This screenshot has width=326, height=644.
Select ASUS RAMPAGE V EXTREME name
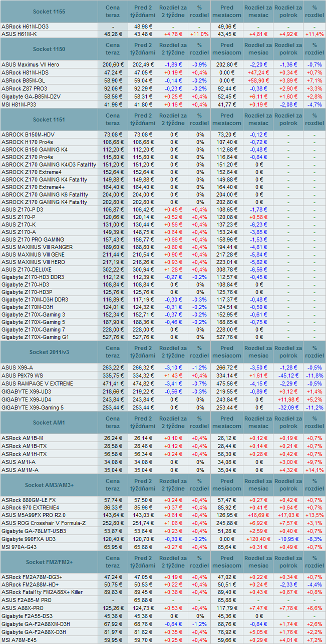coord(37,383)
